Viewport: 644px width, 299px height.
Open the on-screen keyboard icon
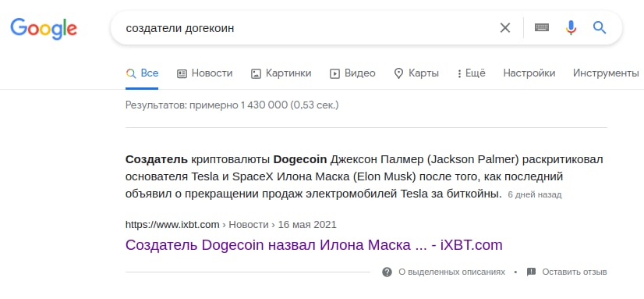[x=542, y=27]
